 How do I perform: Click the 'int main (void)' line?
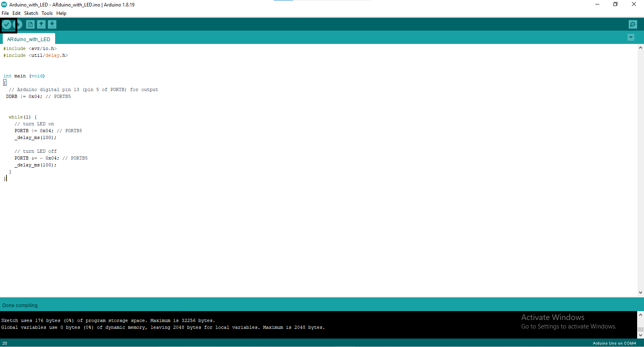[24, 76]
